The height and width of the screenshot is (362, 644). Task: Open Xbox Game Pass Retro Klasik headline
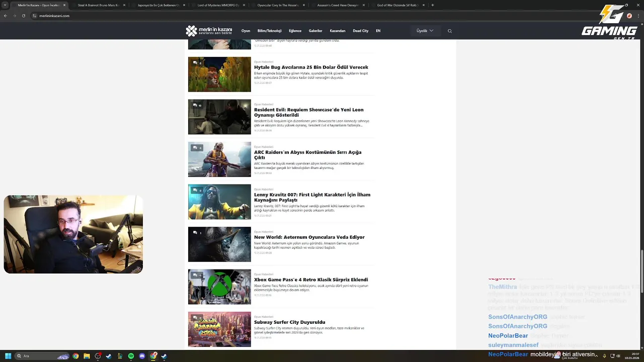(x=311, y=280)
